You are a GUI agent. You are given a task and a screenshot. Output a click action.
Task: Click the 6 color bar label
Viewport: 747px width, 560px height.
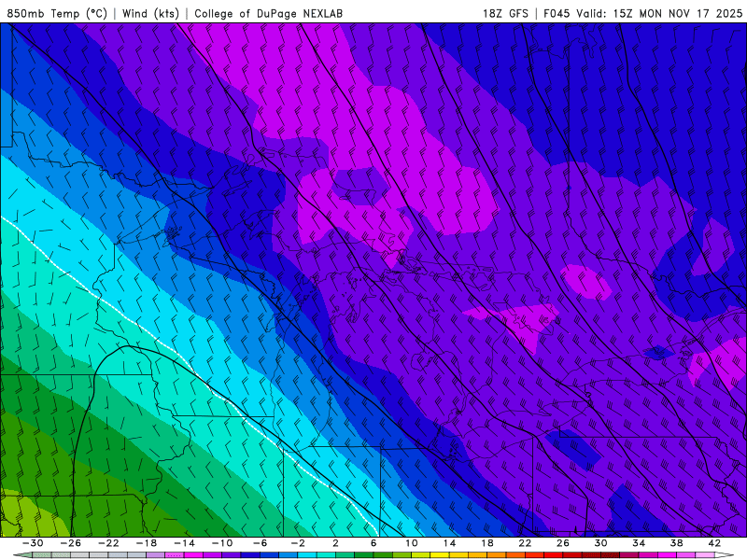coord(373,543)
